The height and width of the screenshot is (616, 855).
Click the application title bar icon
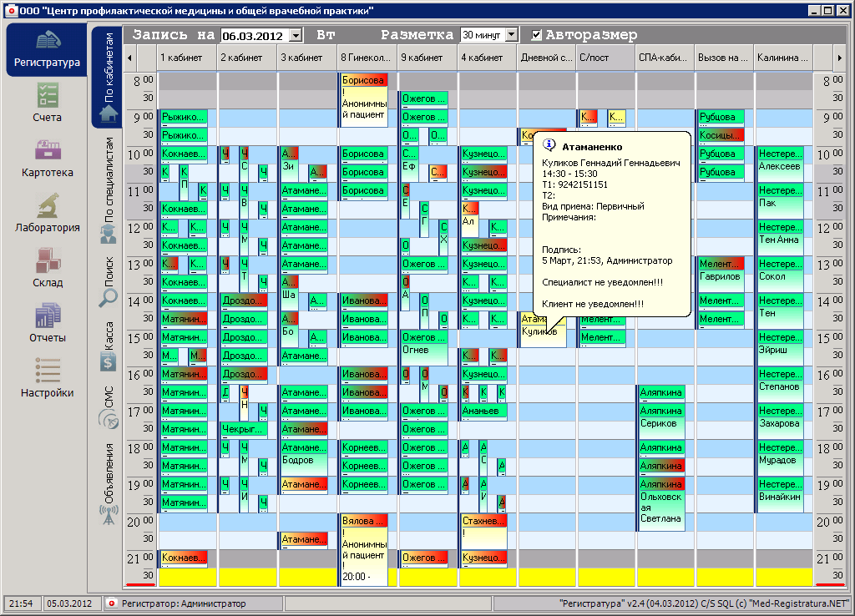point(10,10)
